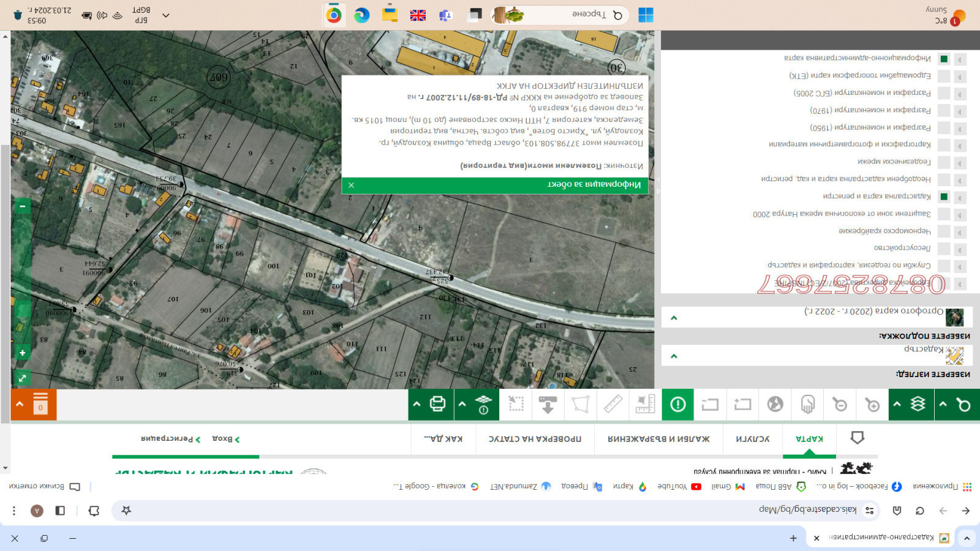Activate the ruler distance measurement tool

tap(613, 404)
